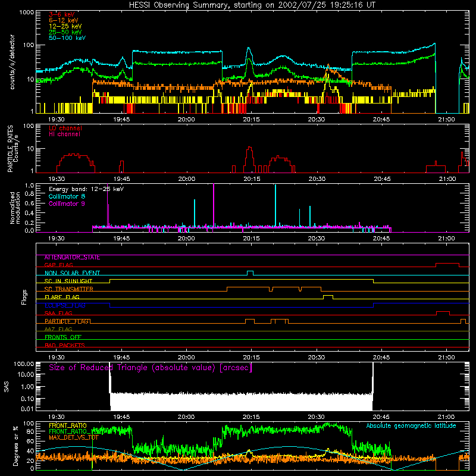Image resolution: width=476 pixels, height=476 pixels.
Task: Click the raised NON_SOLAR_EVENT pulse near 20:15
Action: (250, 273)
